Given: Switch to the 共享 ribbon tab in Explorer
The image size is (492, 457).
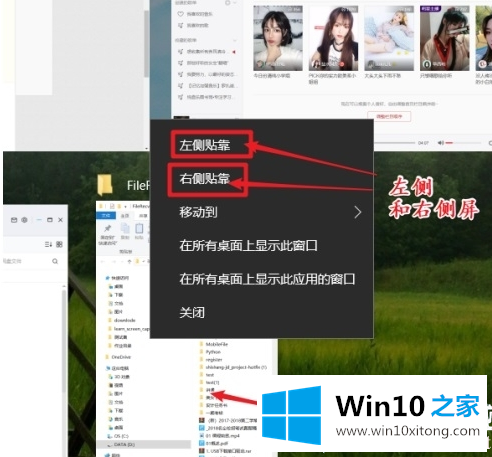Looking at the screenshot, I should [x=143, y=216].
